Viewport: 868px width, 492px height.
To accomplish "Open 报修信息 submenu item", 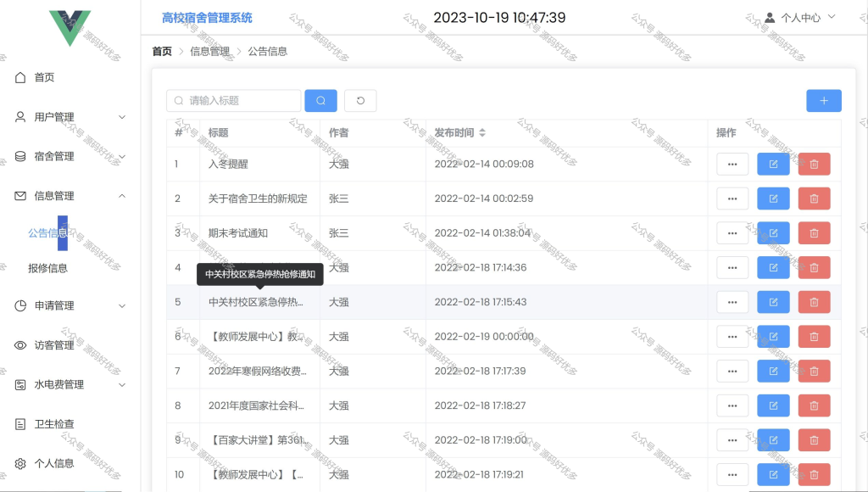I will coord(47,268).
